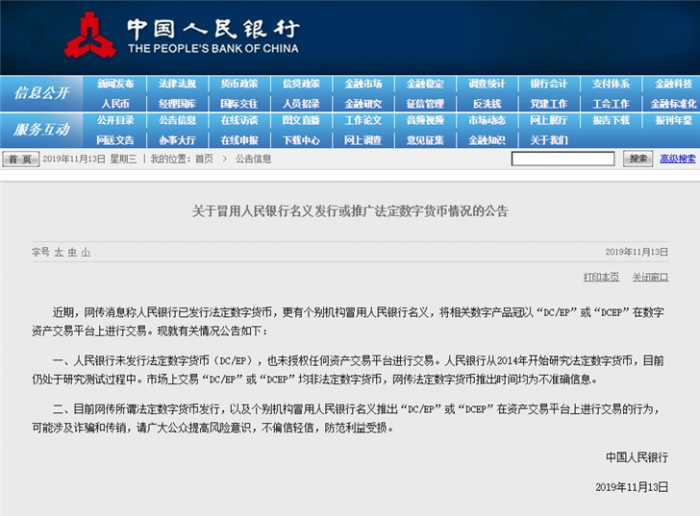The image size is (700, 516).
Task: Open 报刊年鉴 under 服务互动
Action: (x=673, y=120)
